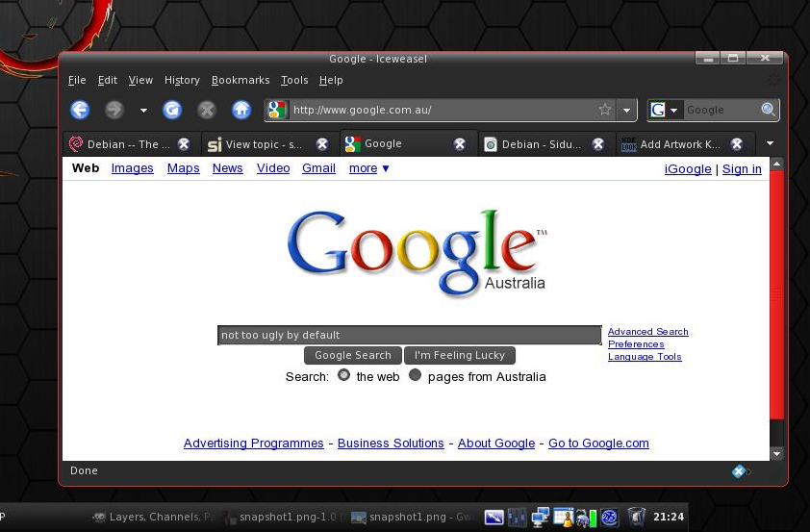This screenshot has width=810, height=532.
Task: Open the View menu
Action: click(x=140, y=80)
